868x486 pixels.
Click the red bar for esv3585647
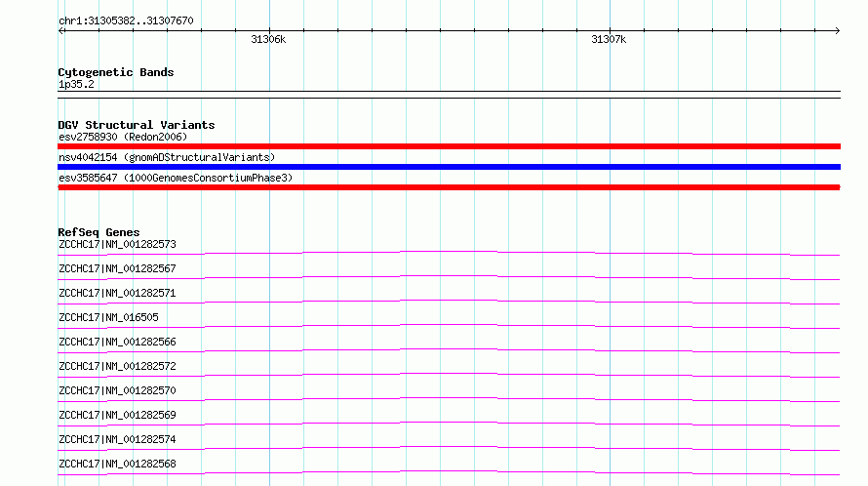449,187
